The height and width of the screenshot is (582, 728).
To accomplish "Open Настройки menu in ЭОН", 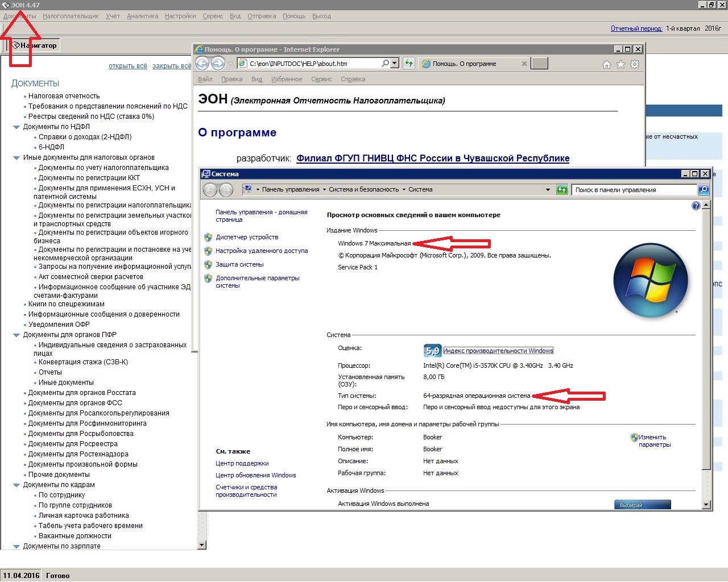I will (x=180, y=16).
